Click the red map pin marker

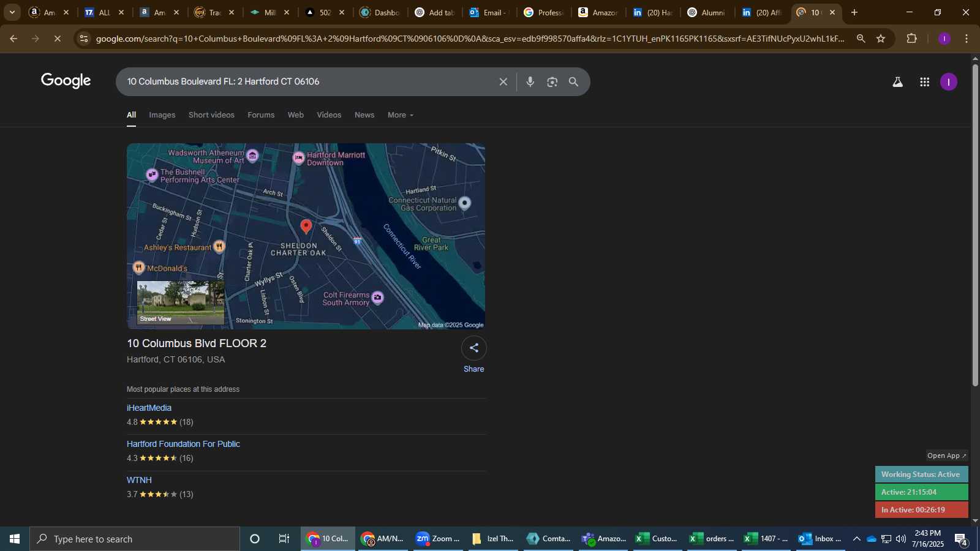[x=306, y=227]
